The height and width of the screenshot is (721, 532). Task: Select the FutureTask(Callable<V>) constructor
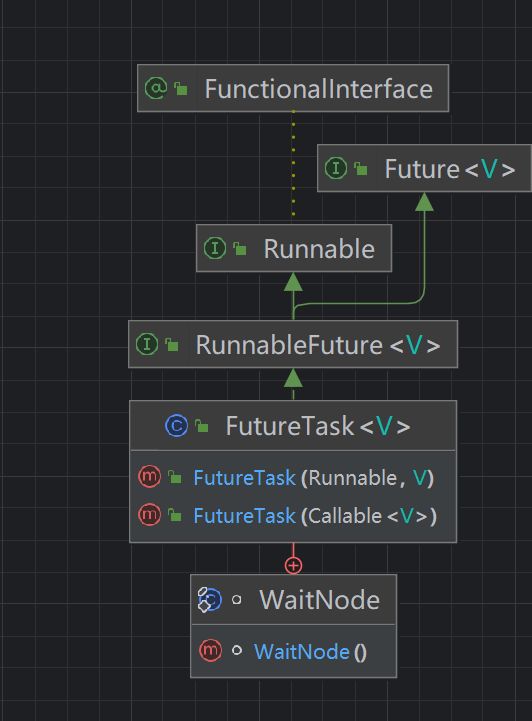(x=293, y=515)
